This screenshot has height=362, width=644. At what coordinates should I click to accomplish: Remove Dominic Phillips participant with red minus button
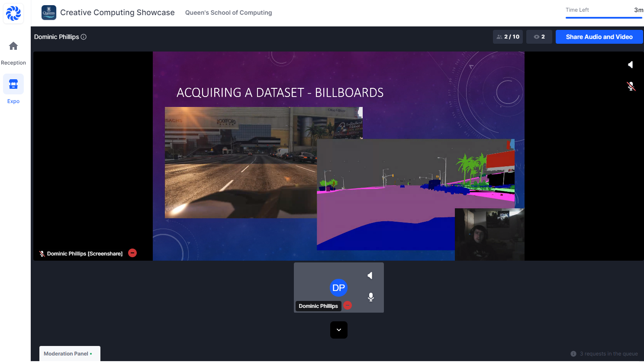[x=348, y=306]
